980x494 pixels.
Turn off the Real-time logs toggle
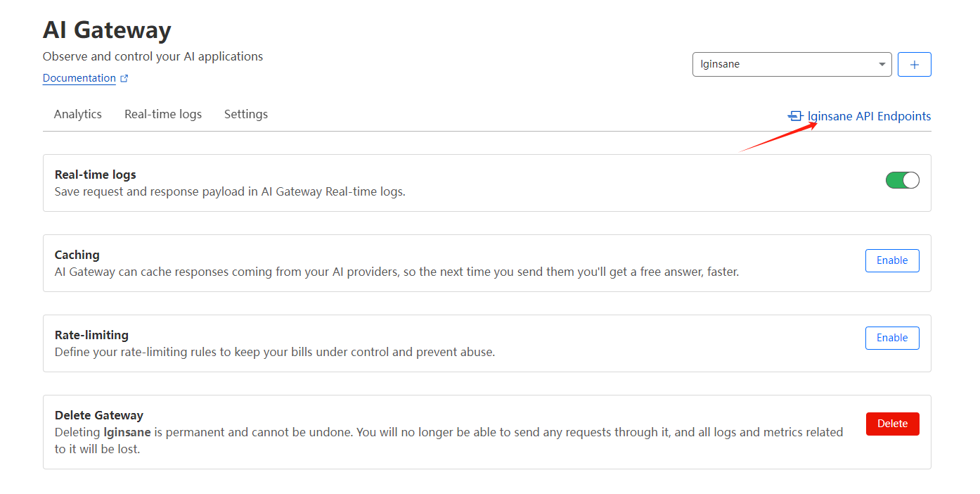tap(902, 180)
